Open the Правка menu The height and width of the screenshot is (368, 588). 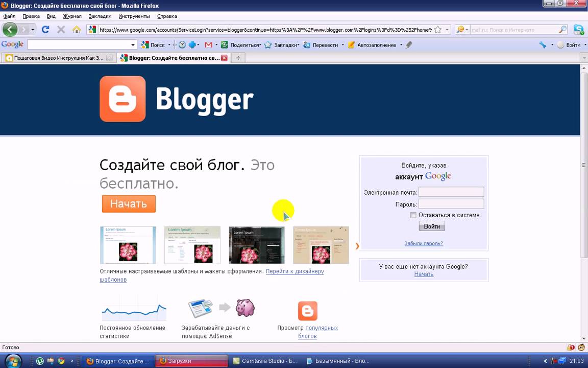click(31, 16)
